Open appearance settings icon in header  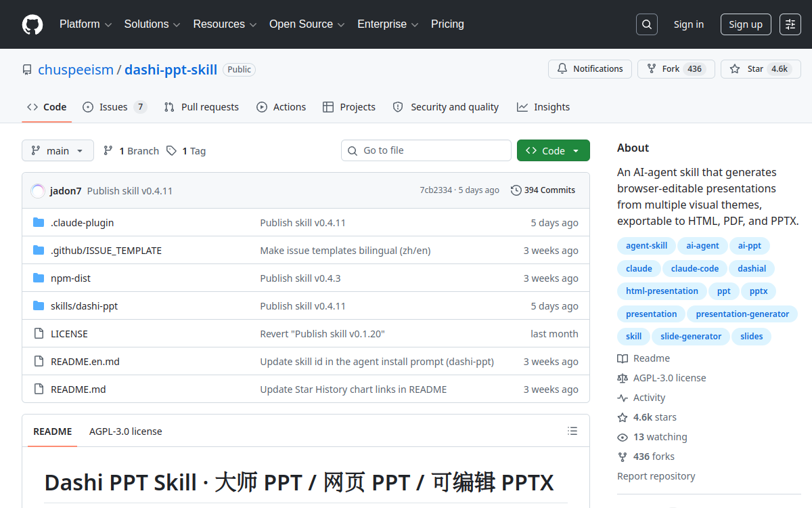coord(790,24)
